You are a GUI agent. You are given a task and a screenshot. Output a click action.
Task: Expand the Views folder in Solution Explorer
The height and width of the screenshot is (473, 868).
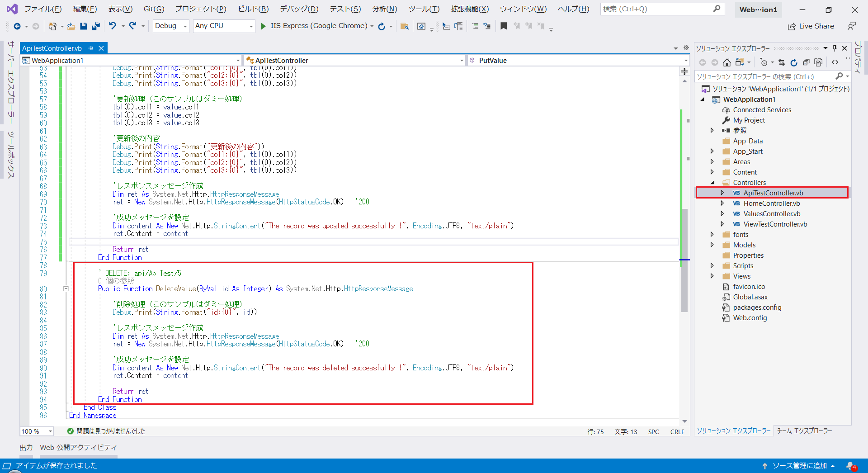(713, 276)
